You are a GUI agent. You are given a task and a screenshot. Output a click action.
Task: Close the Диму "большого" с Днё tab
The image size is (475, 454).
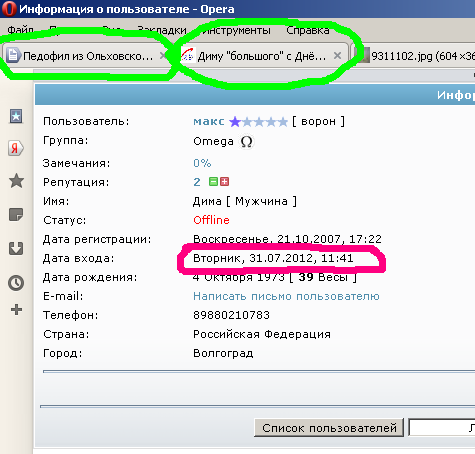pyautogui.click(x=337, y=55)
